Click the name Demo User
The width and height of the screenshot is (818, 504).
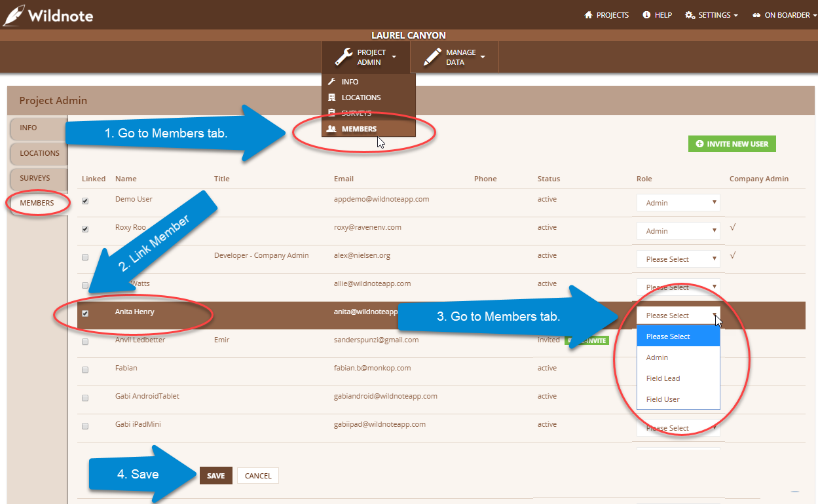click(x=134, y=199)
